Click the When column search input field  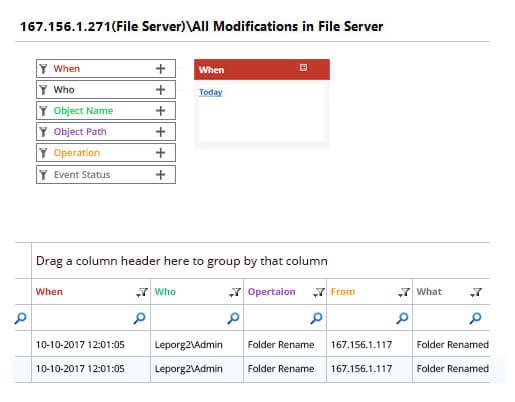(83, 318)
